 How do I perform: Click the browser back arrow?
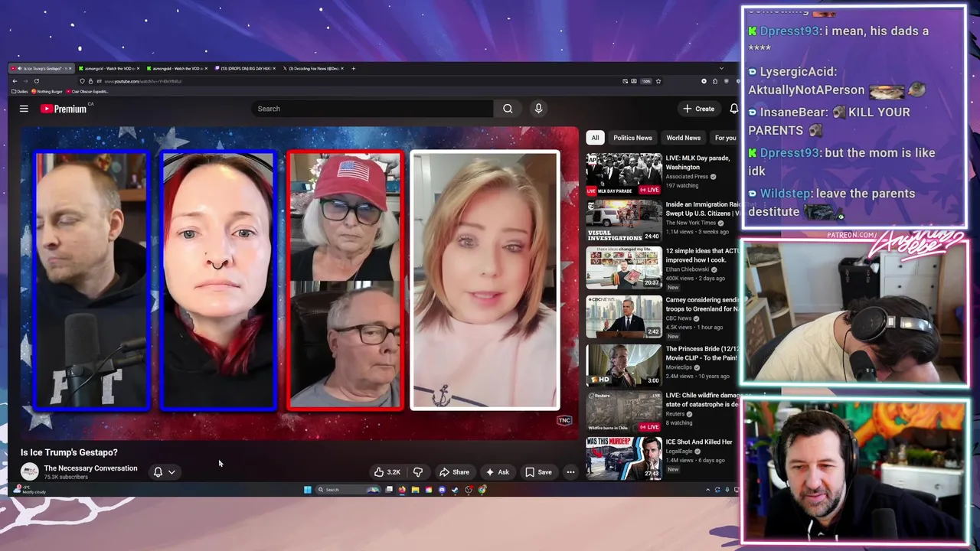[15, 81]
